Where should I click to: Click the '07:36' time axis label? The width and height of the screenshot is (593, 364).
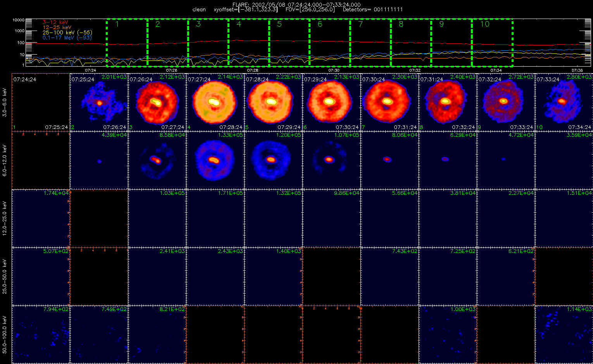(x=577, y=70)
